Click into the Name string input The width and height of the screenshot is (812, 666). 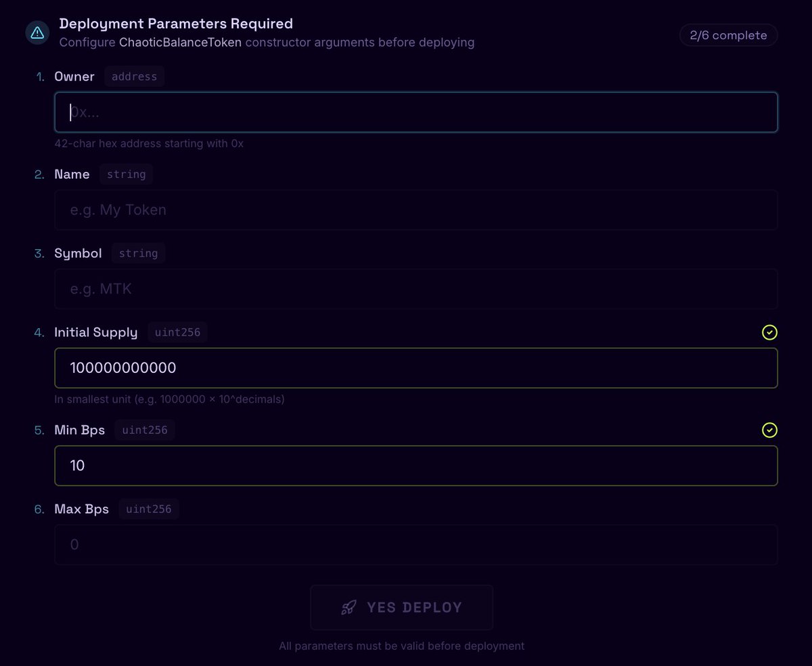pyautogui.click(x=416, y=210)
